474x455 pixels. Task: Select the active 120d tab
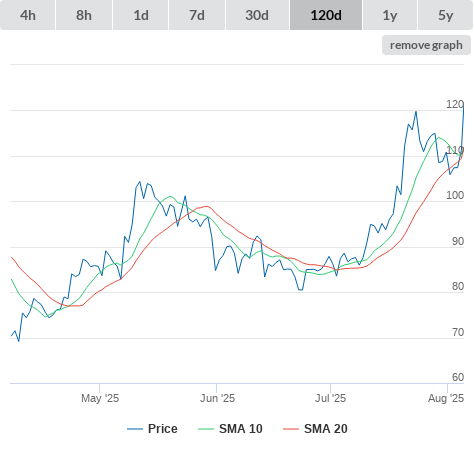tap(326, 15)
